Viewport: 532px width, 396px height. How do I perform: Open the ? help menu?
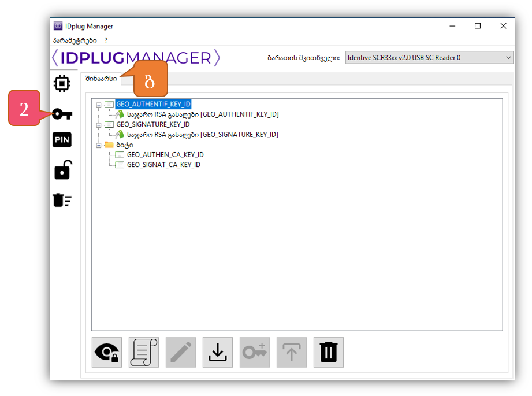tap(106, 40)
